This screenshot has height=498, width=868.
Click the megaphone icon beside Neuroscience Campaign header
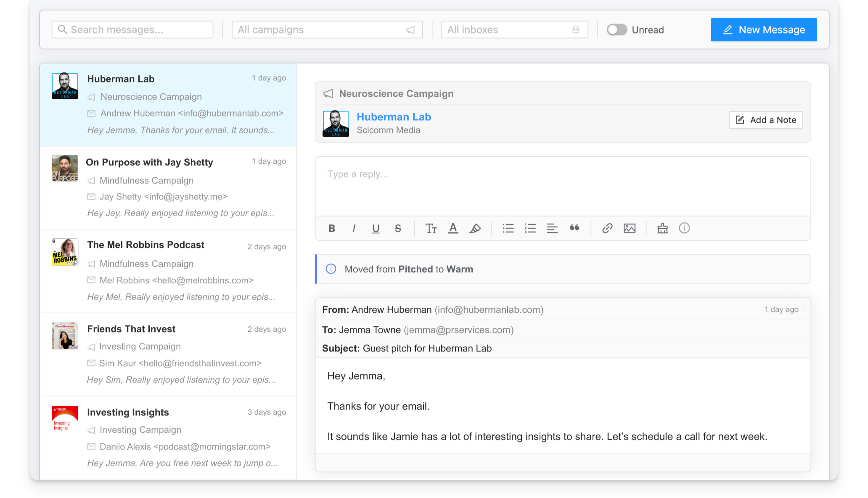click(328, 93)
